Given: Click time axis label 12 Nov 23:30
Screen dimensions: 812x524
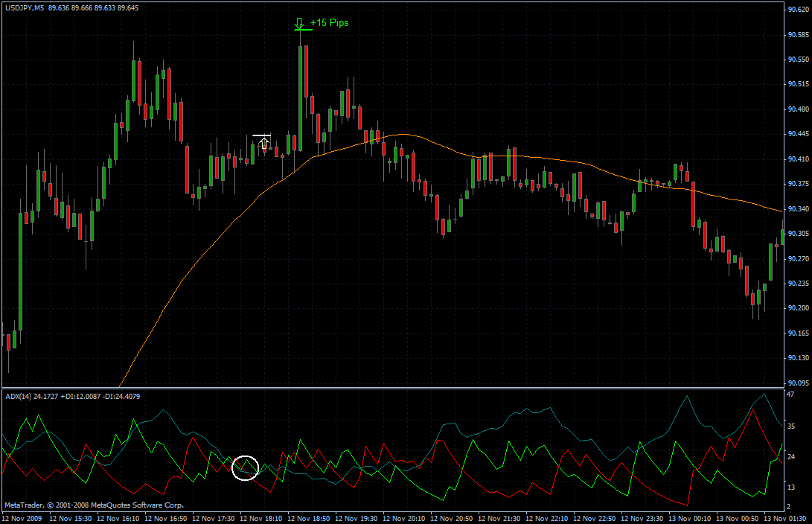Looking at the screenshot, I should point(642,518).
